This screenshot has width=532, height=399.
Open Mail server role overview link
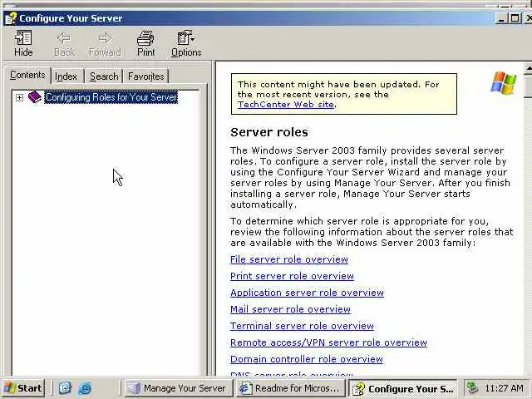[290, 309]
